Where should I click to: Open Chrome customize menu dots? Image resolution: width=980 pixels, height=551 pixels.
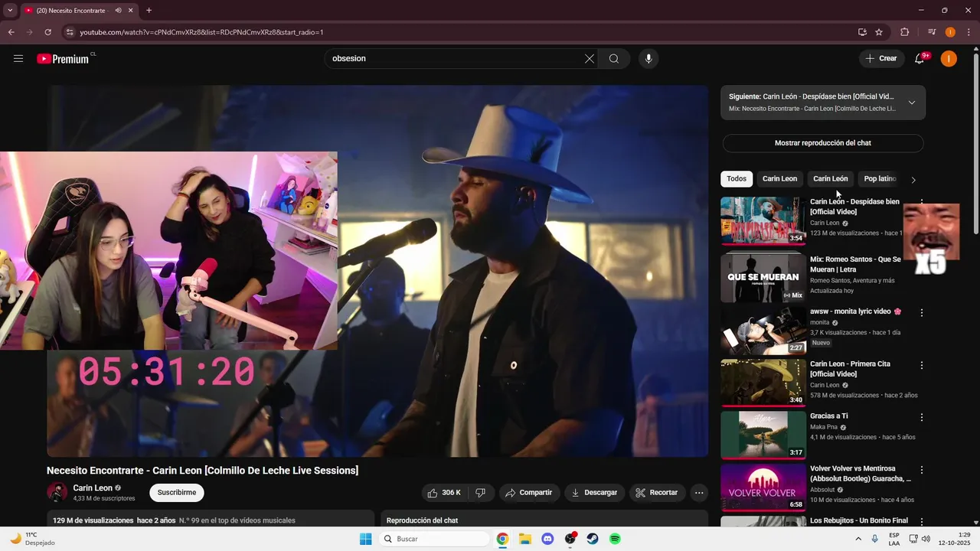point(969,32)
